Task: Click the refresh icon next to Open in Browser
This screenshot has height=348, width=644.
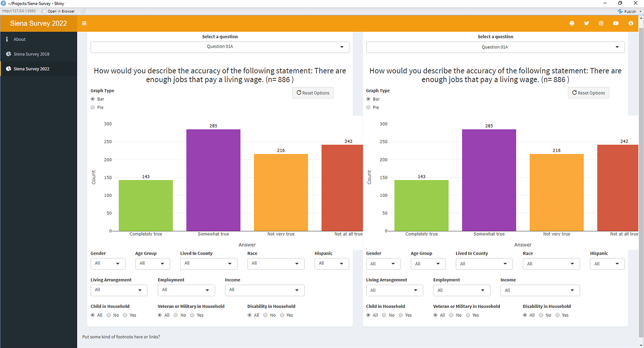Action: click(83, 11)
